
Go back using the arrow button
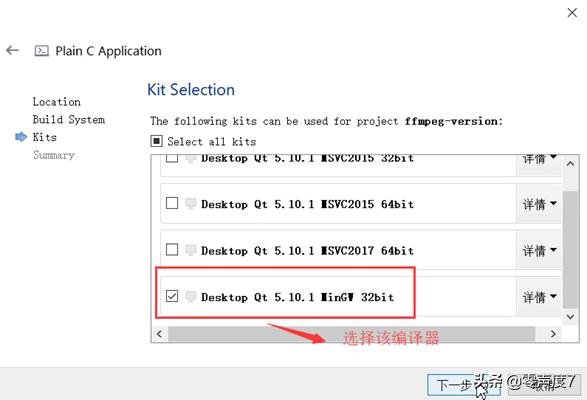point(12,50)
